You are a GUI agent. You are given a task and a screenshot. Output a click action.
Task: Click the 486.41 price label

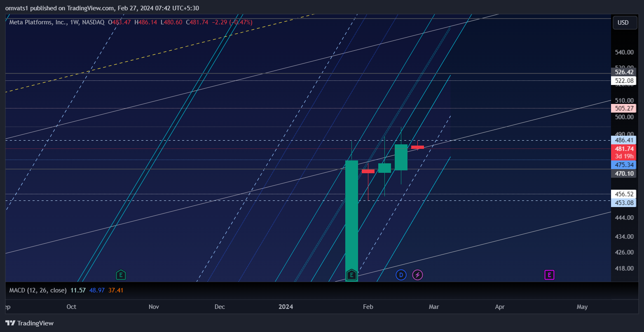tap(624, 140)
